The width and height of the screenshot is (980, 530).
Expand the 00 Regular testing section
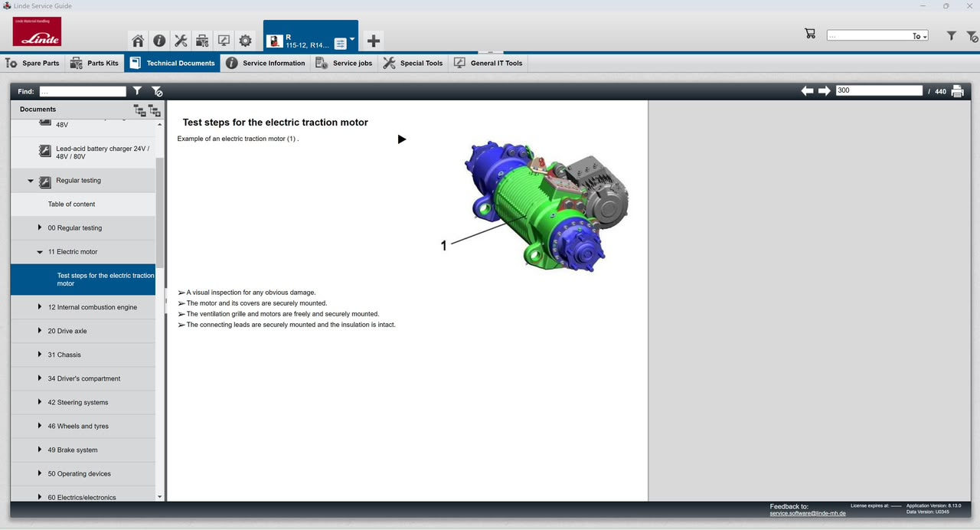(40, 227)
